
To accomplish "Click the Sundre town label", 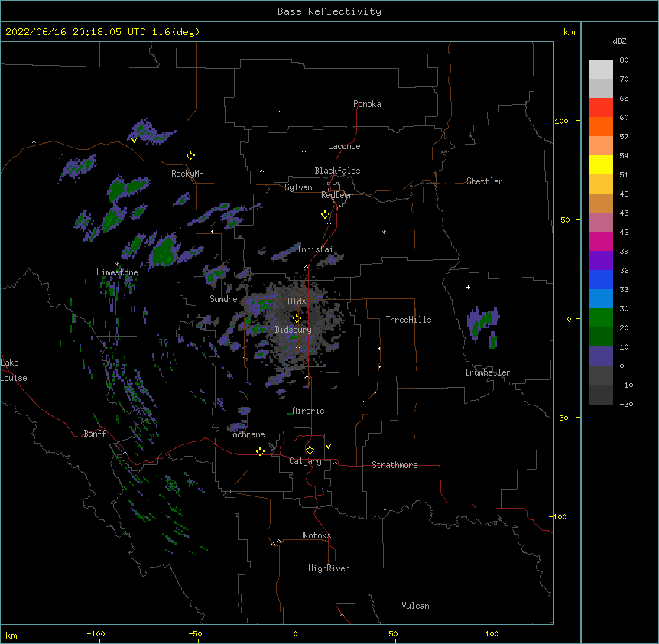I will tap(223, 299).
